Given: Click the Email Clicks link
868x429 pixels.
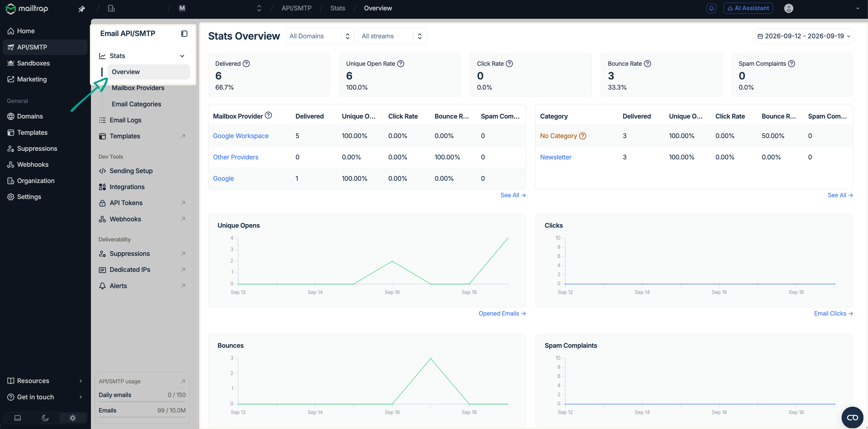Looking at the screenshot, I should (833, 313).
